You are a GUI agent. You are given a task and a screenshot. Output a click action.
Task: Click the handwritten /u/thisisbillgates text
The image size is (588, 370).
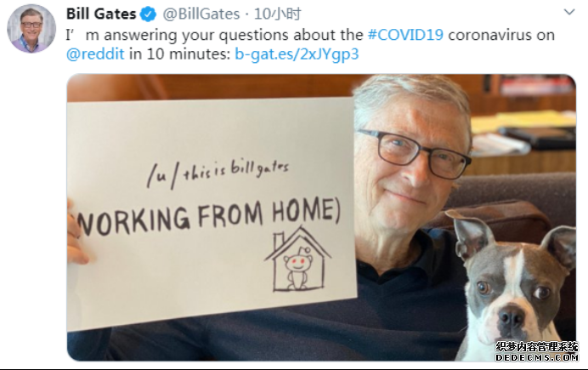tap(218, 173)
